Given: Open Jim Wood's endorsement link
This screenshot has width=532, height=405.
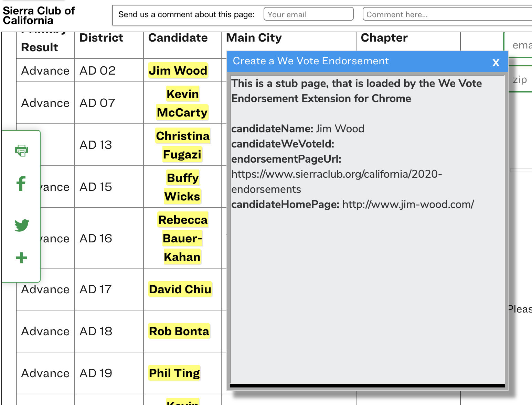Looking at the screenshot, I should (x=178, y=70).
